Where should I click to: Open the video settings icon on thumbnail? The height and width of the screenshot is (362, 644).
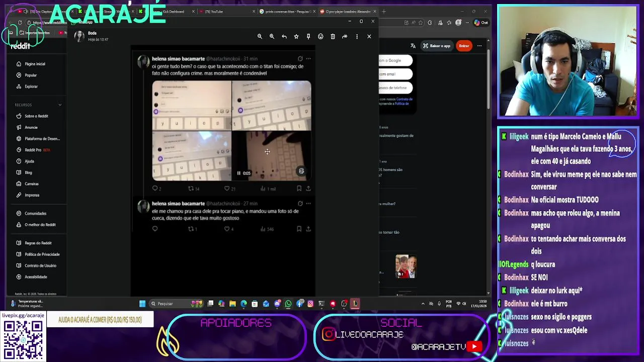[301, 171]
